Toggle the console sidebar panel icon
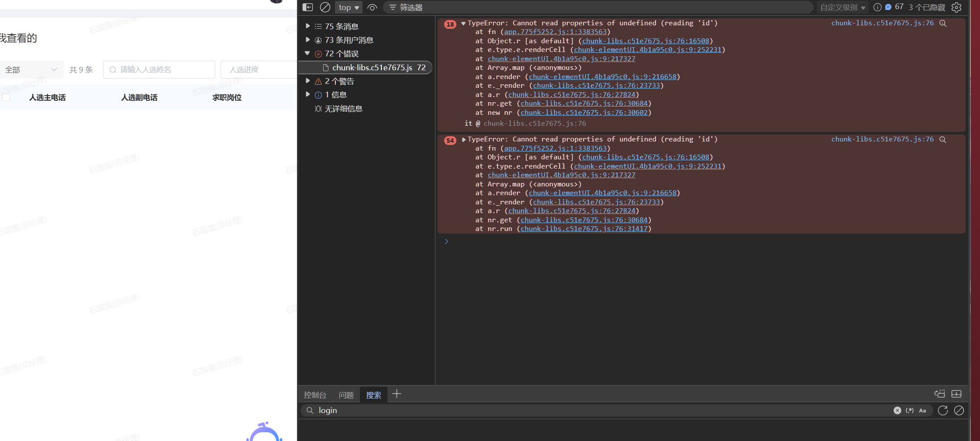This screenshot has width=980, height=441. [x=308, y=7]
